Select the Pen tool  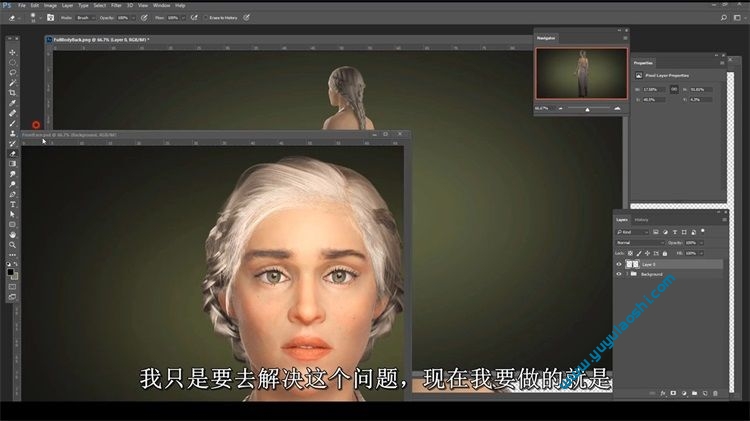pyautogui.click(x=12, y=194)
